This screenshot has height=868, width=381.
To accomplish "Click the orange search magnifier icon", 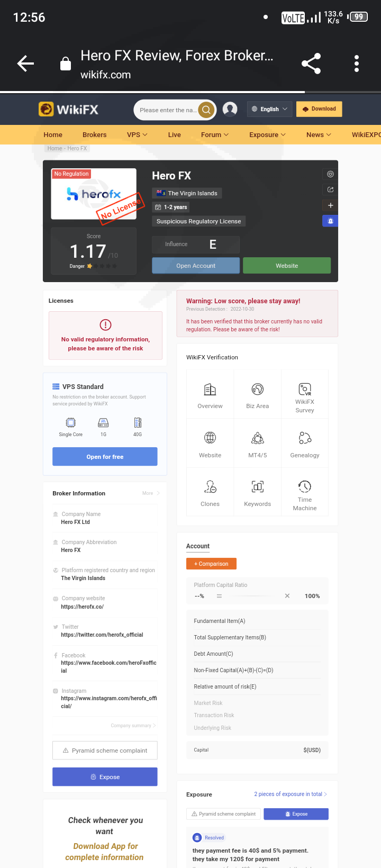I will click(x=206, y=110).
